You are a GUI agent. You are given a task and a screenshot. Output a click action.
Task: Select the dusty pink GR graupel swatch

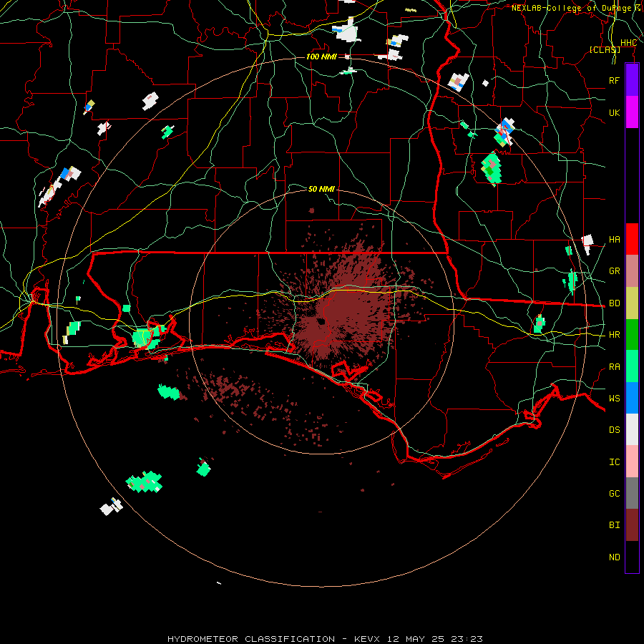click(632, 271)
